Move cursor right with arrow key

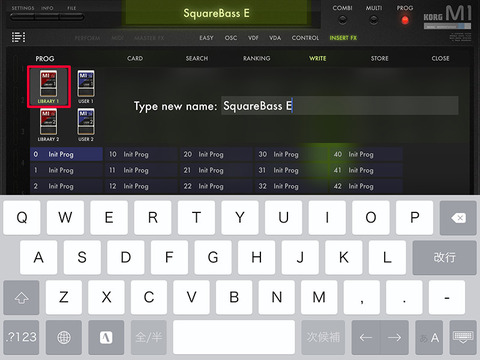click(x=394, y=337)
